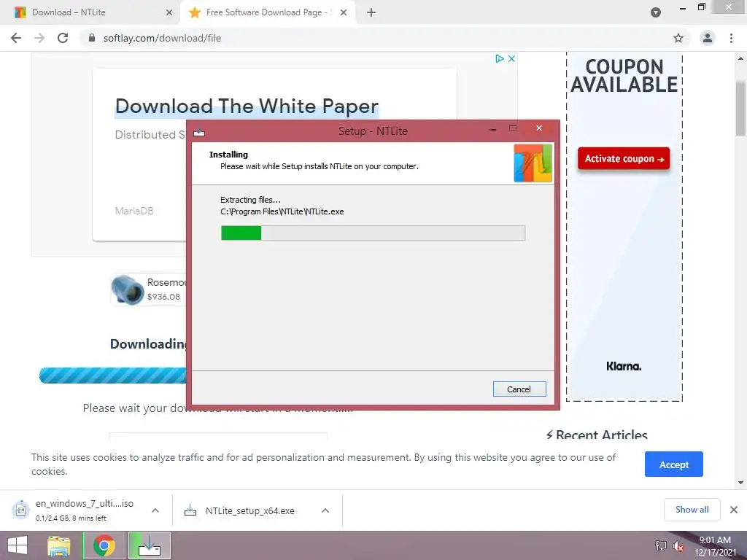Open the Klarna logo ad
747x560 pixels.
[x=624, y=366]
